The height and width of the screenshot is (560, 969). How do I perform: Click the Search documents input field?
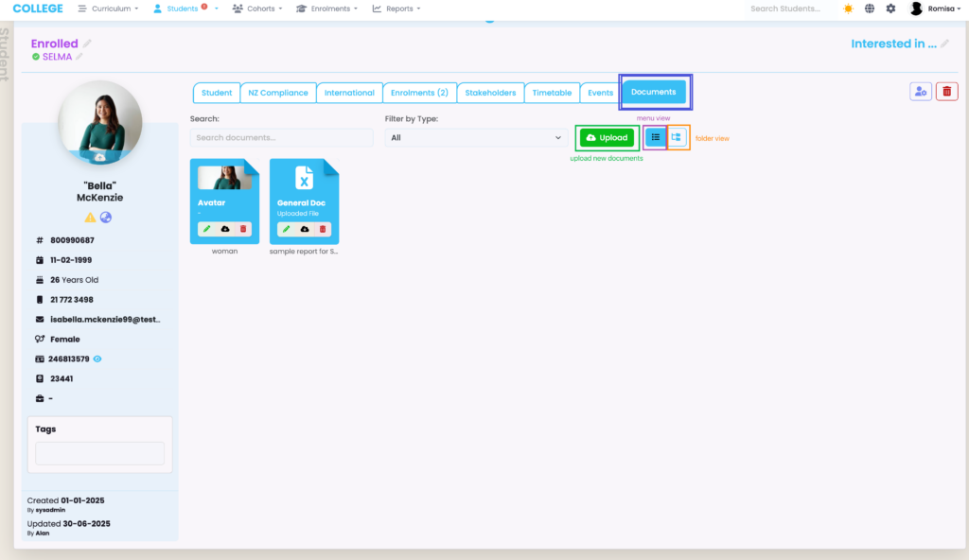(281, 138)
